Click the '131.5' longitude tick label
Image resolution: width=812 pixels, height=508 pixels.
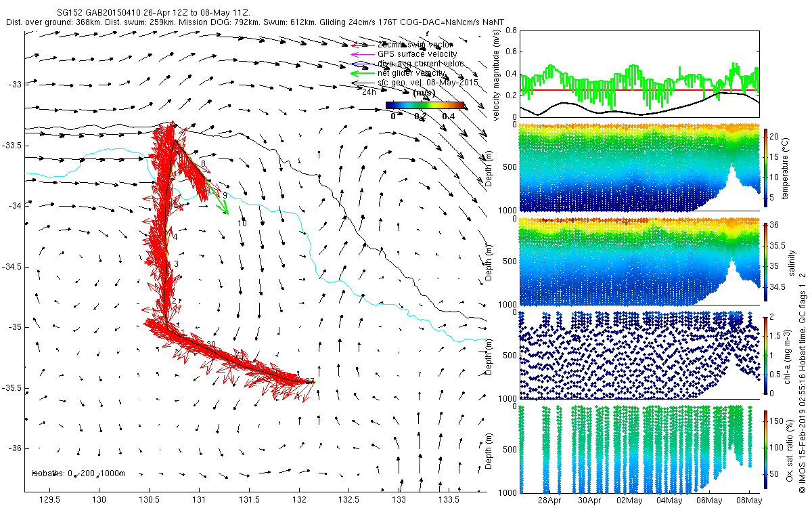[x=250, y=500]
